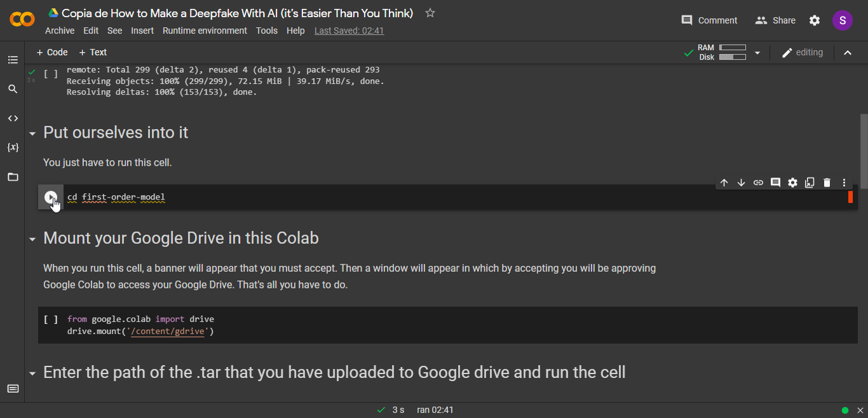
Task: Click the Share button
Action: pos(775,20)
